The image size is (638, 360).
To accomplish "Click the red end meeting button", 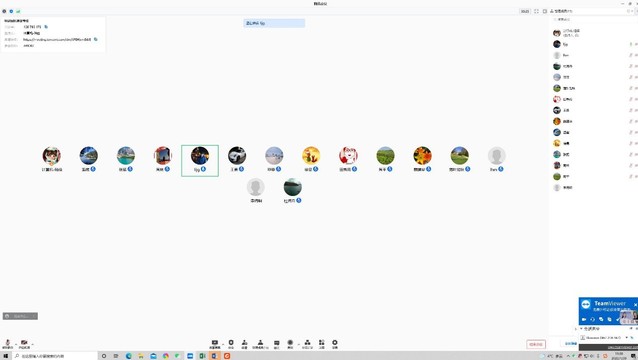I will (536, 344).
